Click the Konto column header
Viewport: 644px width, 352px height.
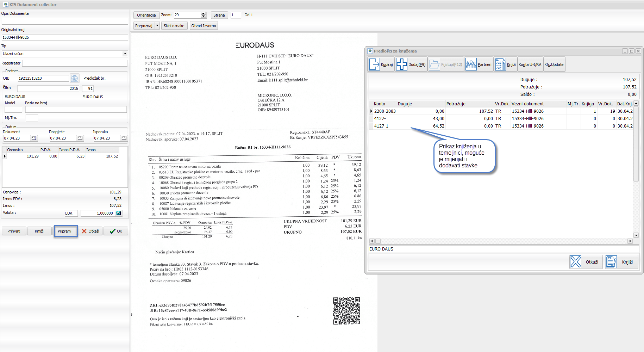(384, 104)
